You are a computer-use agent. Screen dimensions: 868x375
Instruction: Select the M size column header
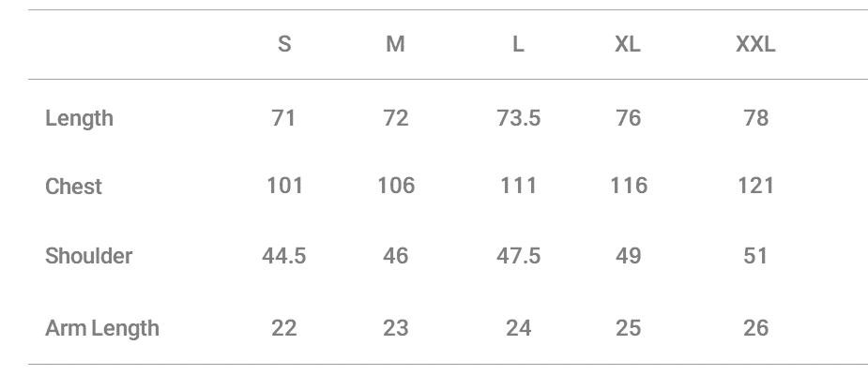[x=396, y=45]
